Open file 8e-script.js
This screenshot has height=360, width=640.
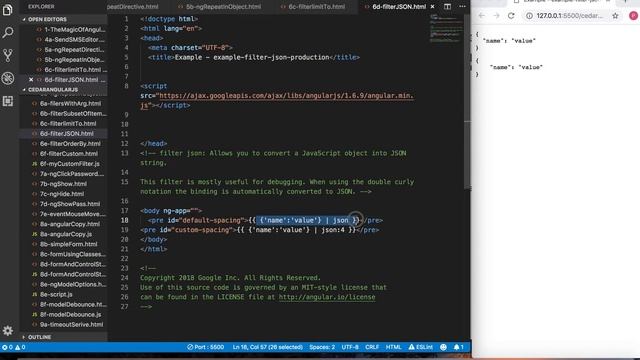[x=56, y=294]
